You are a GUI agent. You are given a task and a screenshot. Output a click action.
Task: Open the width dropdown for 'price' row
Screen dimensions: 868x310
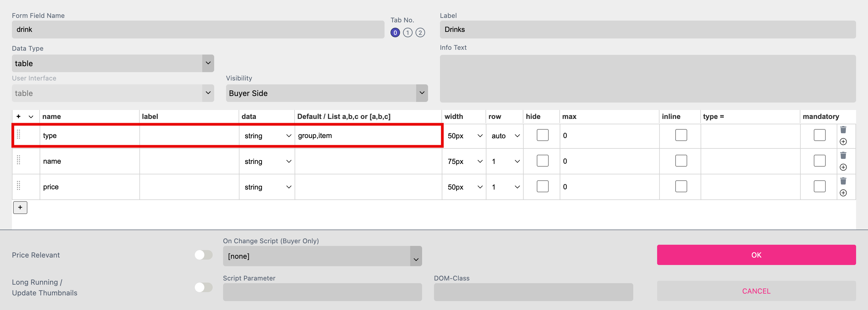point(465,187)
